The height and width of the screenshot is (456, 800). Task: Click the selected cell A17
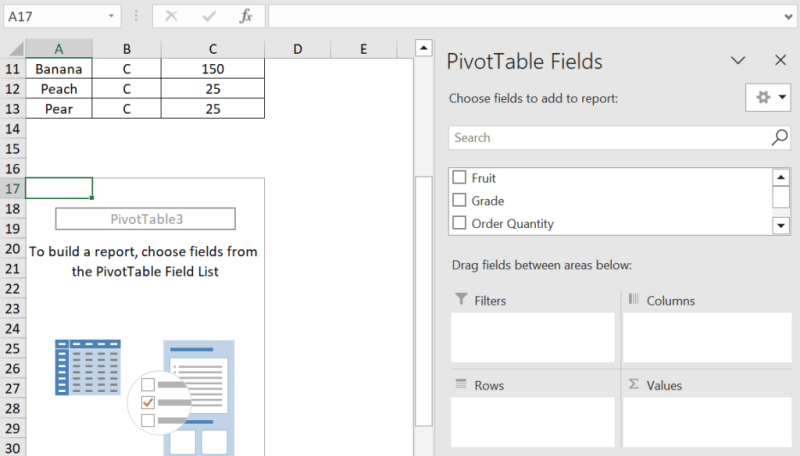point(59,188)
